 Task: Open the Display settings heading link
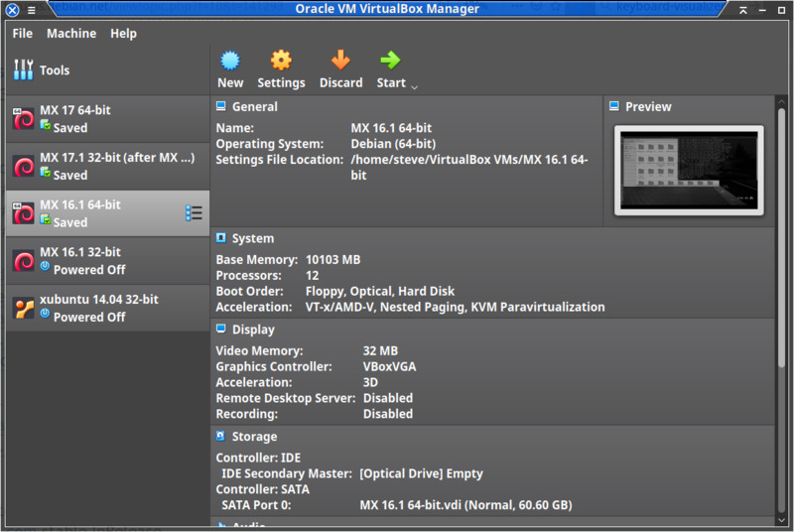point(253,330)
